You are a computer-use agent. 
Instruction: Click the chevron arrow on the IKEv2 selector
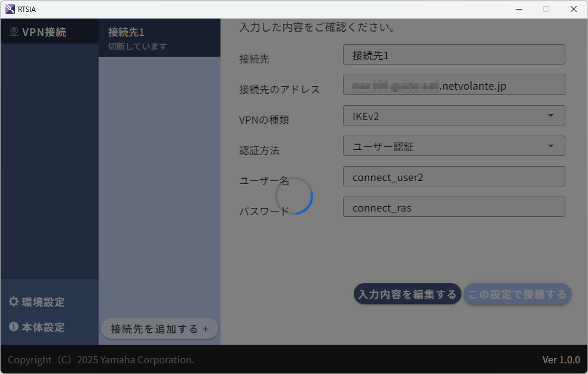(550, 115)
